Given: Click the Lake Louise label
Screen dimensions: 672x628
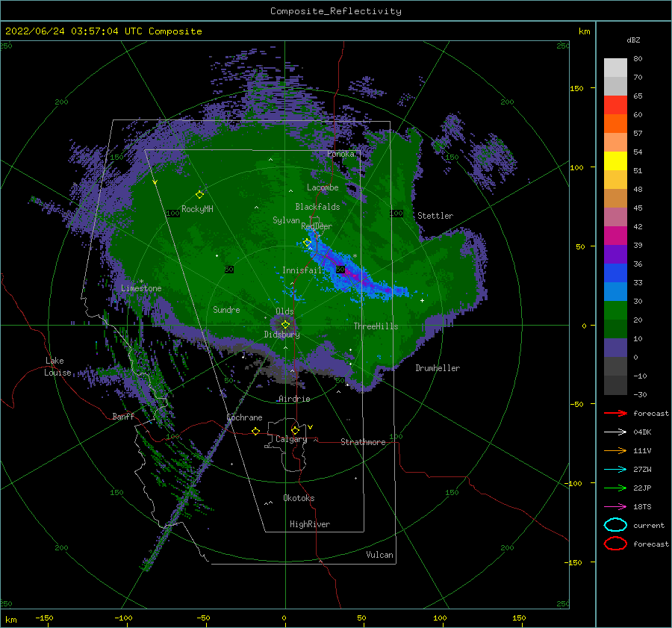Looking at the screenshot, I should tap(57, 367).
